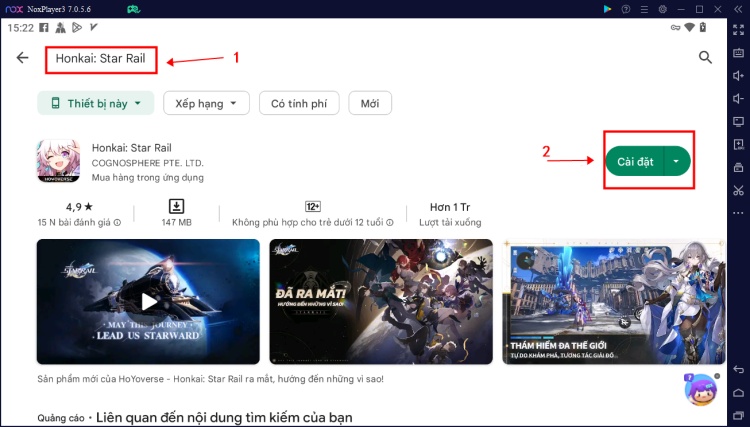Tap the 12+ content rating badge

pos(313,207)
